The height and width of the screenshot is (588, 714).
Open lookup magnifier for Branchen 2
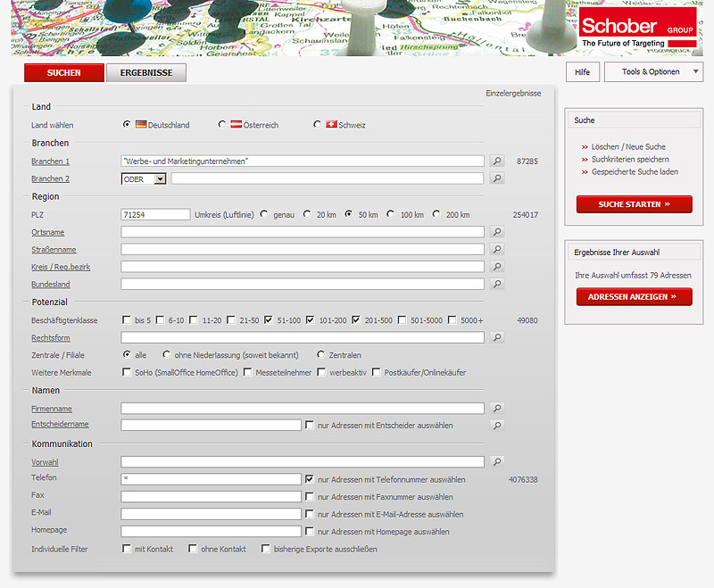point(497,178)
